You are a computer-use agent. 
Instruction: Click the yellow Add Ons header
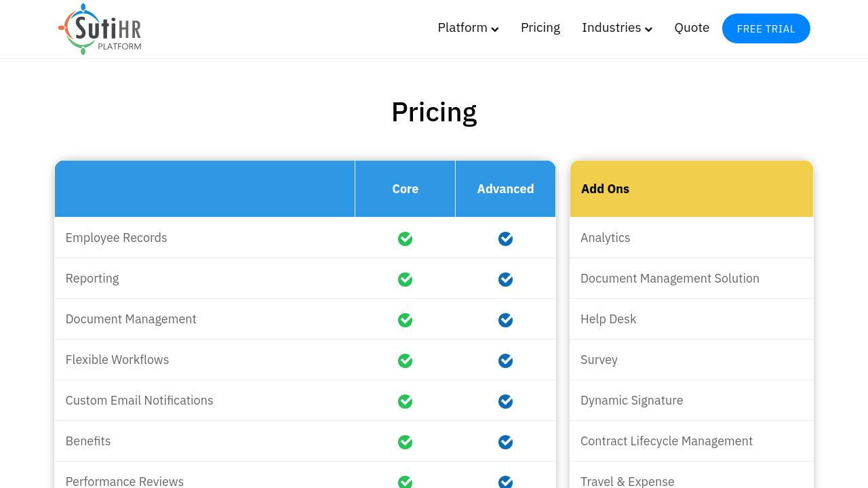pyautogui.click(x=691, y=189)
